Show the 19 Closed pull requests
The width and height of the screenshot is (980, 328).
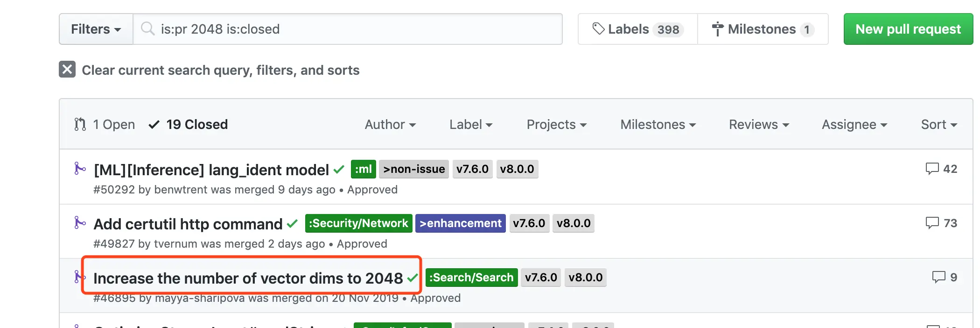(x=188, y=124)
